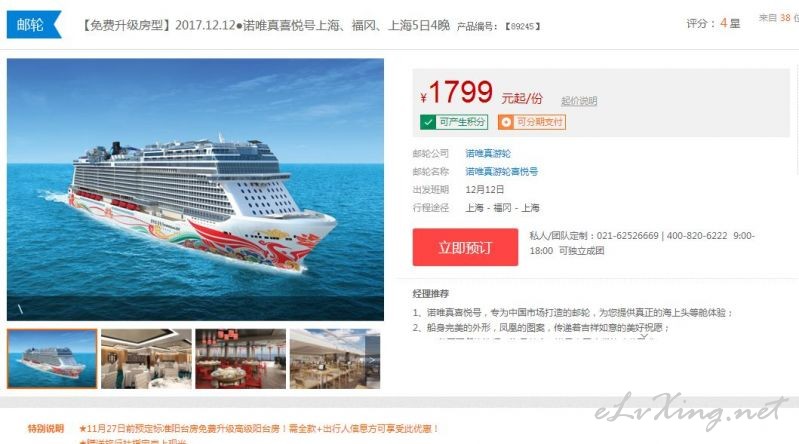The width and height of the screenshot is (799, 444).
Task: Open the 诺唯真游轮 cruise company link
Action: tap(488, 153)
